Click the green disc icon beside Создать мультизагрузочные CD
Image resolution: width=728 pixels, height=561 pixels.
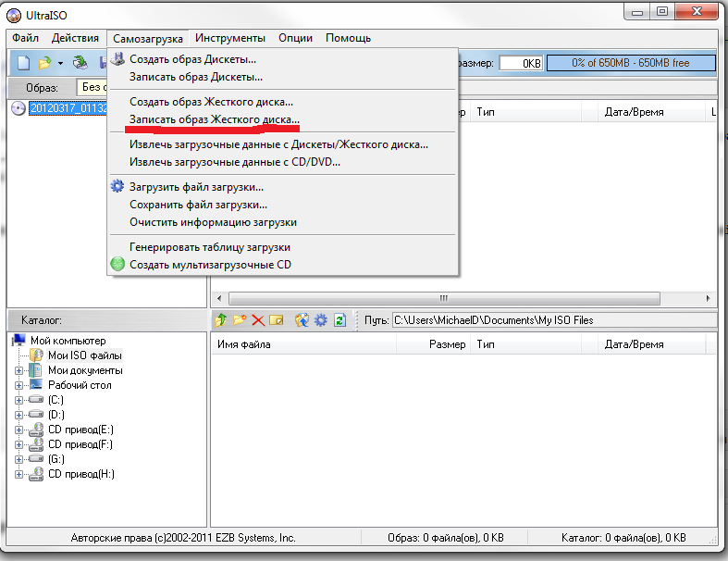pos(117,264)
